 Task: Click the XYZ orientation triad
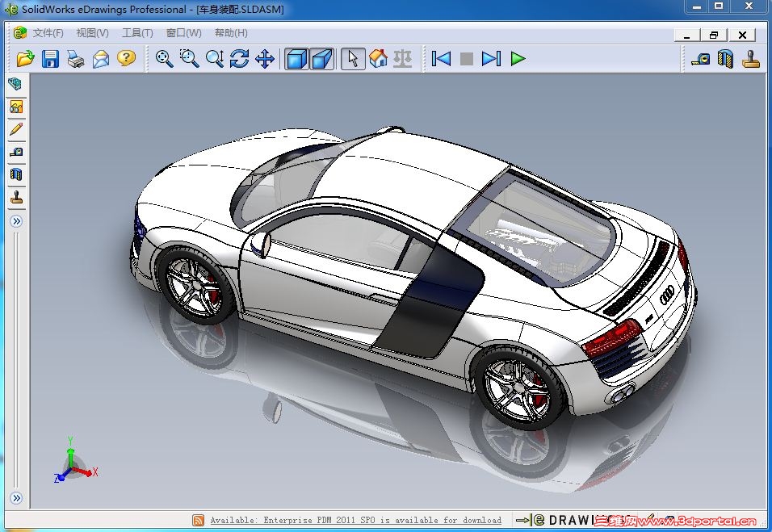pos(75,461)
